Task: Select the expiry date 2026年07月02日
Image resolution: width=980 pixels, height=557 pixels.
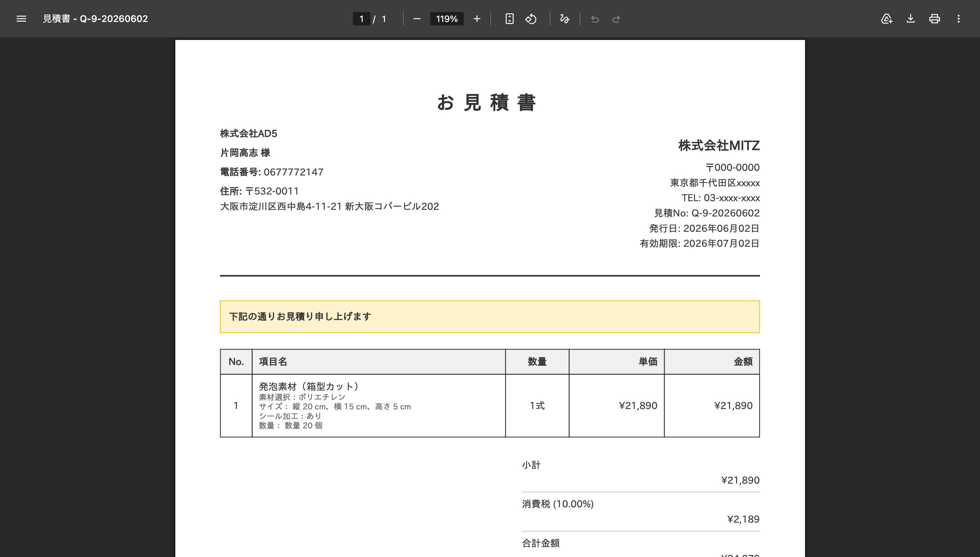Action: (x=721, y=243)
